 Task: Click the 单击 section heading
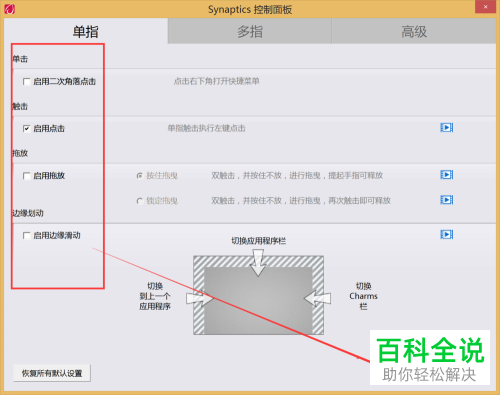(20, 59)
